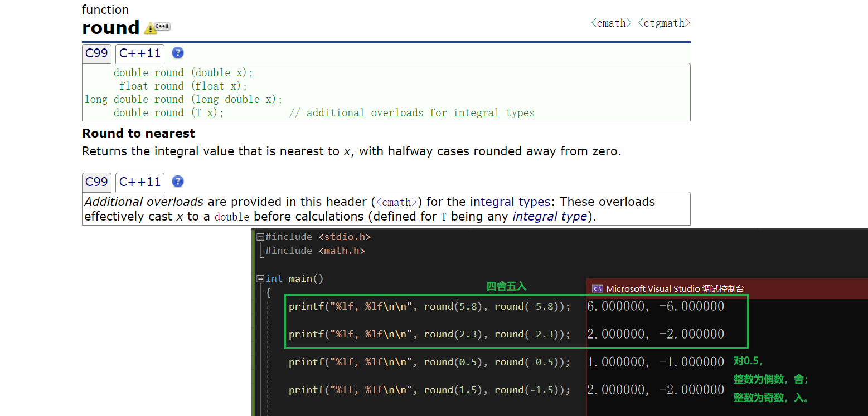The height and width of the screenshot is (416, 868).
Task: Collapse the #include <stdio.h> code region
Action: point(260,237)
